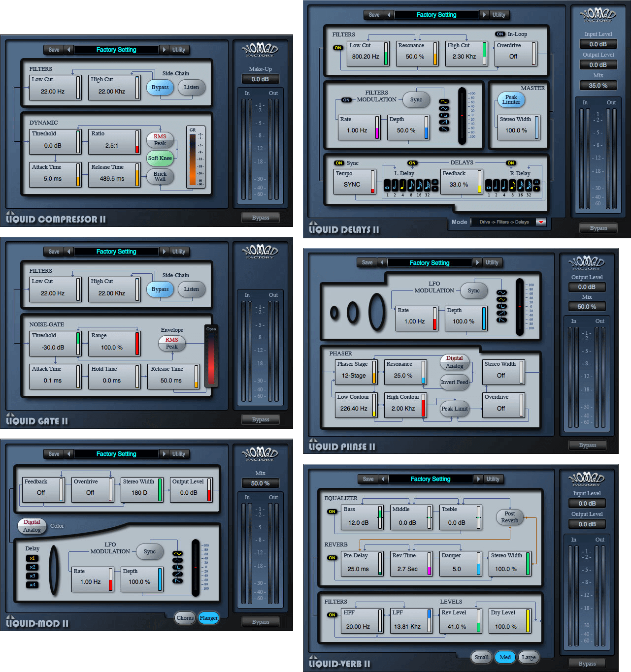631x672 pixels.
Task: Set R-Delay to whole note
Action: (489, 185)
